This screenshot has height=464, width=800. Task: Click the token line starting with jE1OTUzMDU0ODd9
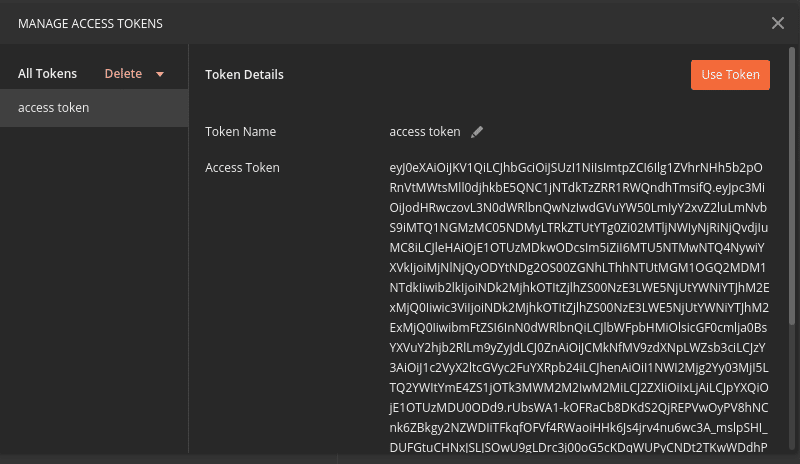coord(579,408)
